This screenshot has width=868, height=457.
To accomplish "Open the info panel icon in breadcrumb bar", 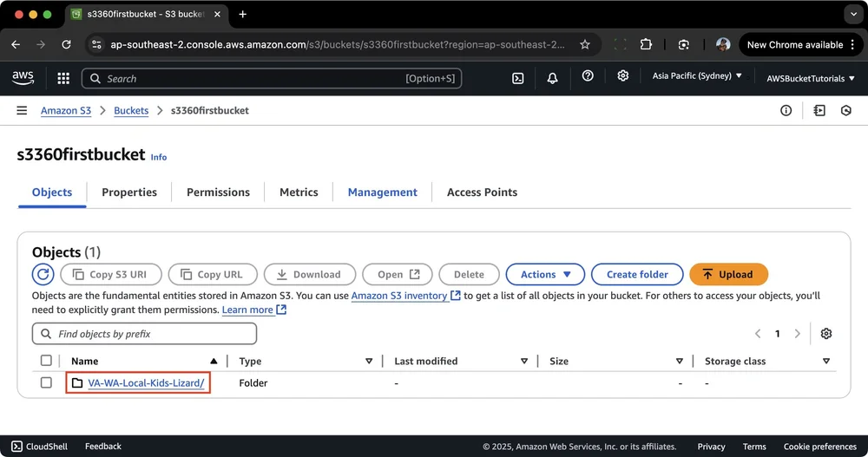I will (x=786, y=111).
